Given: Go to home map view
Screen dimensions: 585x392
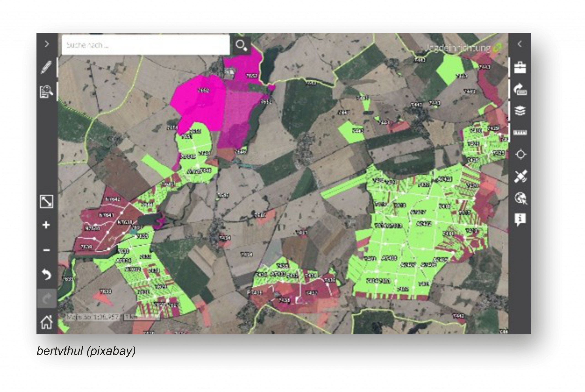Looking at the screenshot, I should [x=47, y=322].
